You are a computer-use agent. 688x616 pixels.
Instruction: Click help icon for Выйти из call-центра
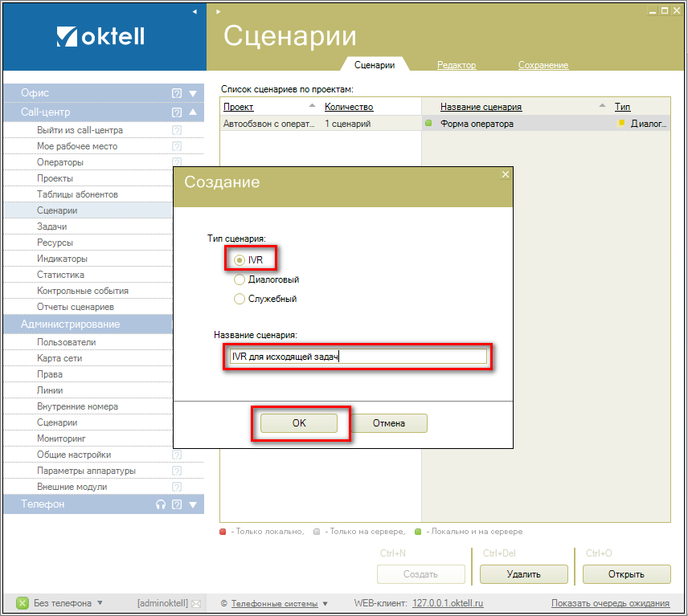point(177,130)
